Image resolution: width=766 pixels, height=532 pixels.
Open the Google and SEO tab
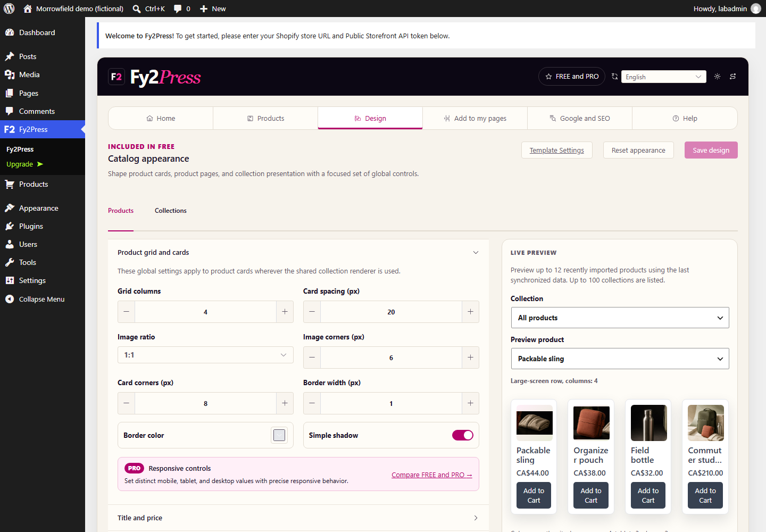pyautogui.click(x=580, y=118)
